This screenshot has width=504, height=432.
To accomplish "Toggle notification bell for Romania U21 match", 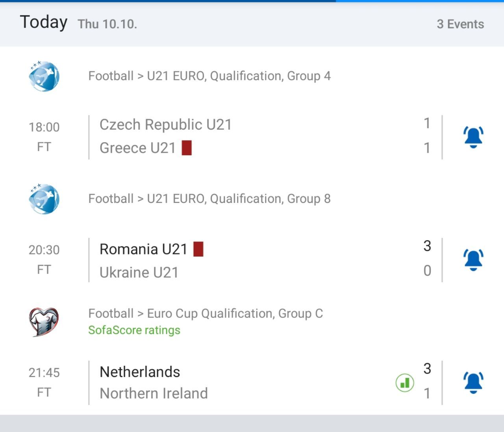I will coord(473,260).
